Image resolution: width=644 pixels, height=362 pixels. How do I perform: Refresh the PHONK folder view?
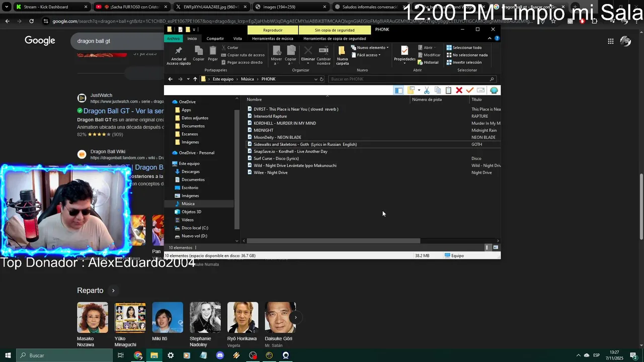pyautogui.click(x=321, y=79)
